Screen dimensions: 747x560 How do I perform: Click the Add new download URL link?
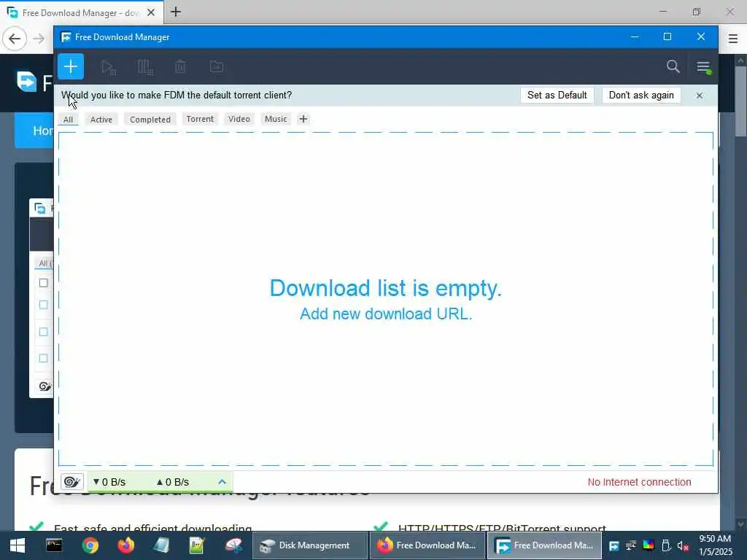click(386, 314)
